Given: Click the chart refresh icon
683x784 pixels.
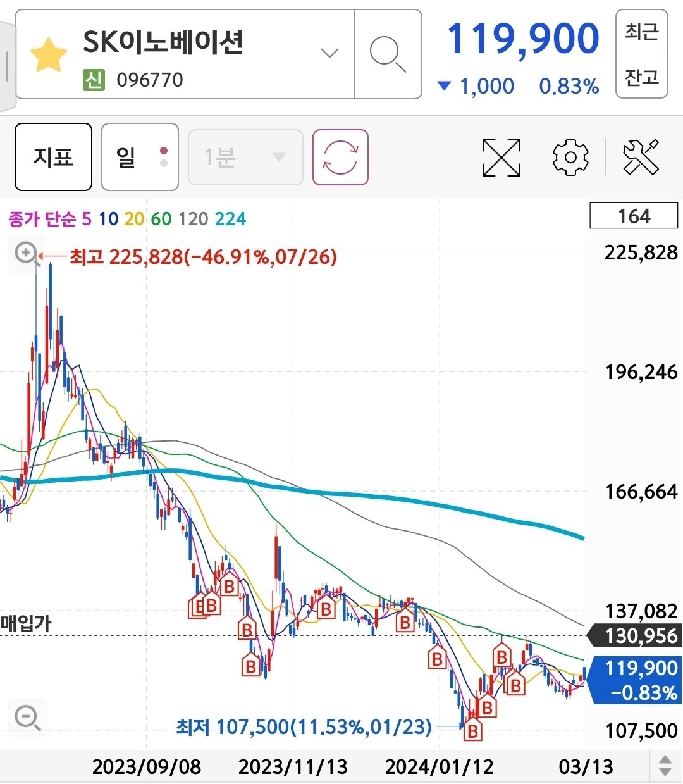Looking at the screenshot, I should point(340,157).
